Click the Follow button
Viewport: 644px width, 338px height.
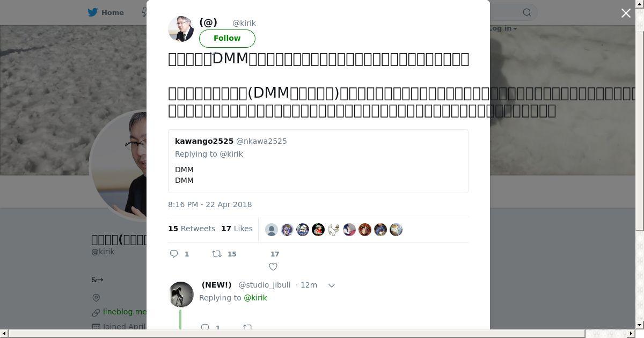(x=227, y=38)
